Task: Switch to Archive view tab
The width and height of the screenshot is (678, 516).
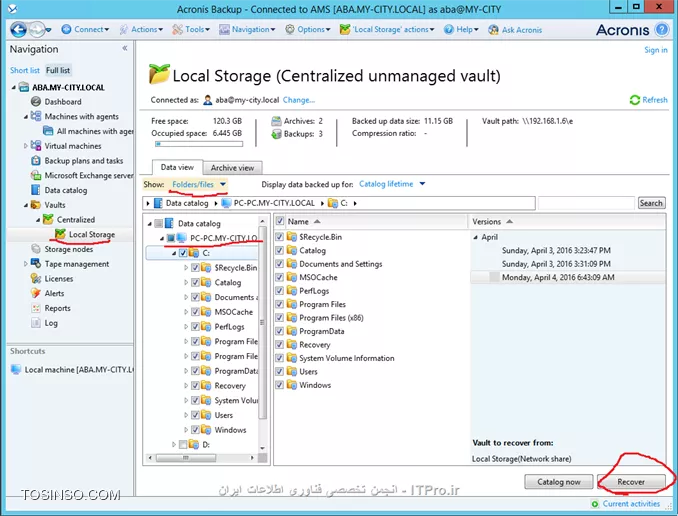Action: [x=233, y=168]
